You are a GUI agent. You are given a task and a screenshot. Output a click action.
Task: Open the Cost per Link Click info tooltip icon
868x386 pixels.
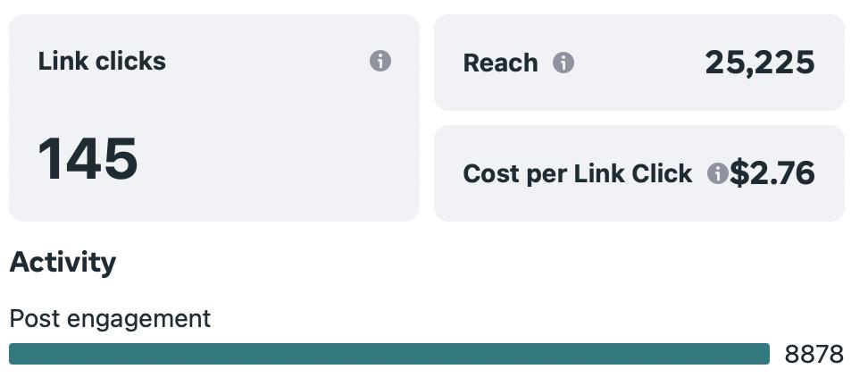click(717, 173)
